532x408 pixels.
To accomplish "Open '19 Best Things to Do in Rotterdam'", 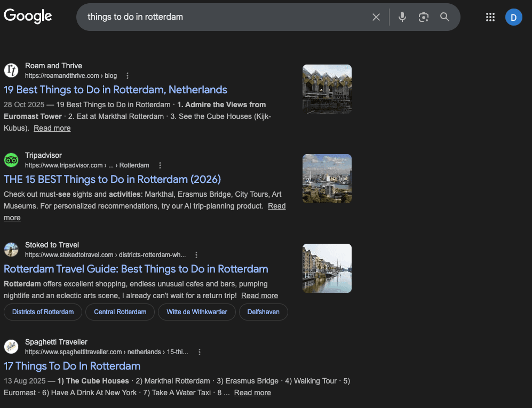I will (x=115, y=90).
